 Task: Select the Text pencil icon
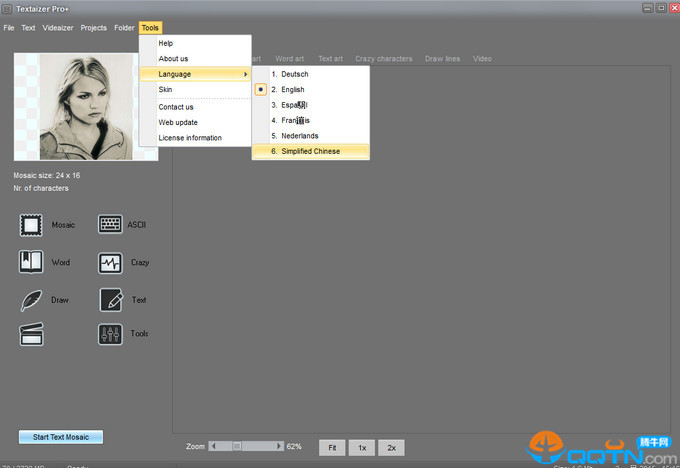110,300
